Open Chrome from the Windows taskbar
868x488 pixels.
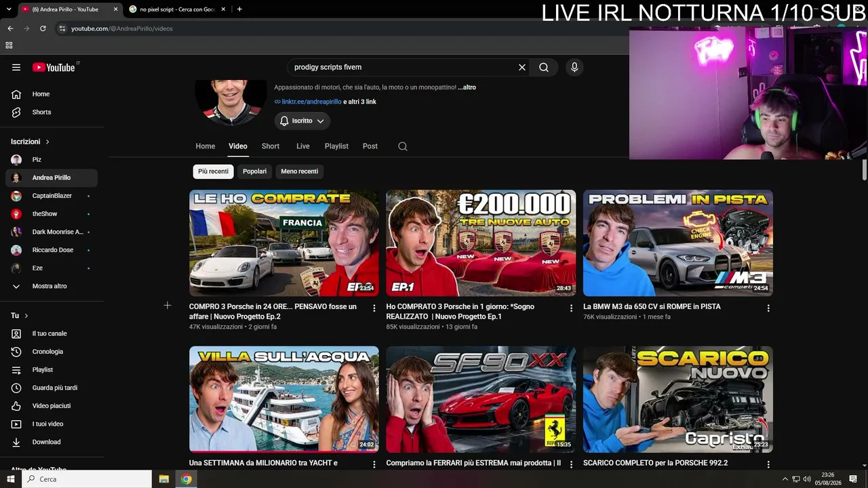click(186, 479)
